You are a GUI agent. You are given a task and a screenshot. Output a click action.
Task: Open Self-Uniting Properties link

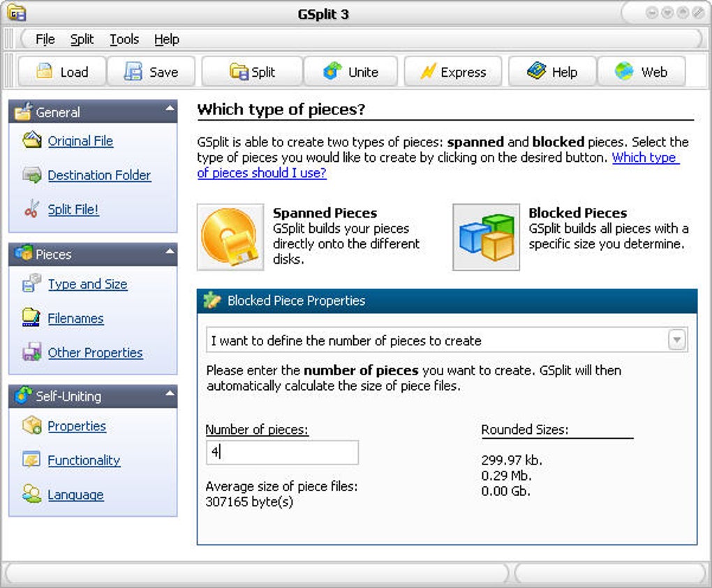coord(77,426)
